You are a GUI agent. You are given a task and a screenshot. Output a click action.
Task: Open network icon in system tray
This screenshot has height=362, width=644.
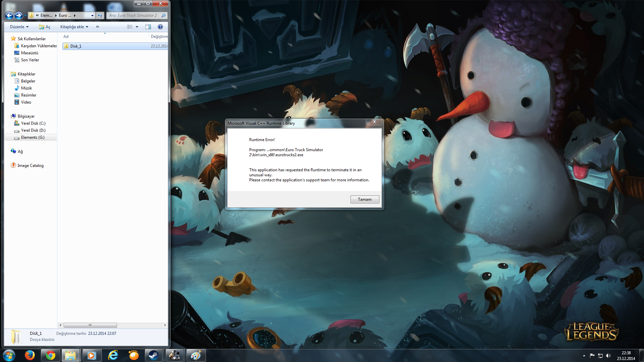tap(600, 356)
